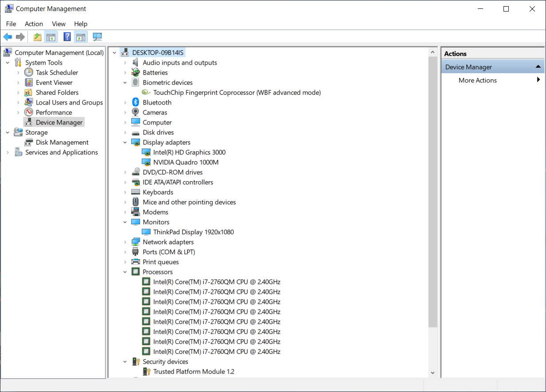Select TouchChip Fingerprint Coprocessor device
Screen dimensions: 546x392
[237, 92]
